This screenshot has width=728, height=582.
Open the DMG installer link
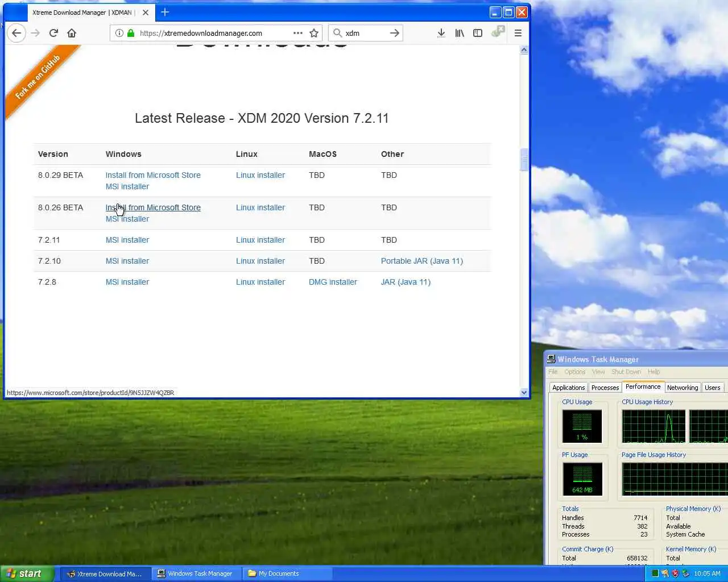pos(333,282)
